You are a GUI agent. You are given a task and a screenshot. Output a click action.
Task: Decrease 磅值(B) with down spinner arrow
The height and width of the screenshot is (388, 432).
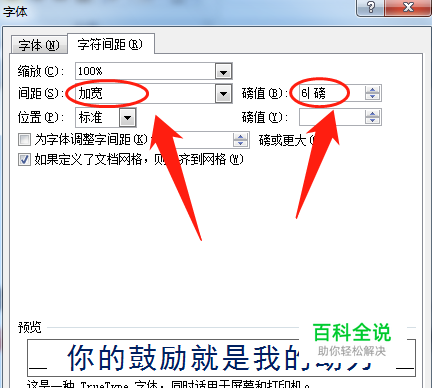click(372, 97)
